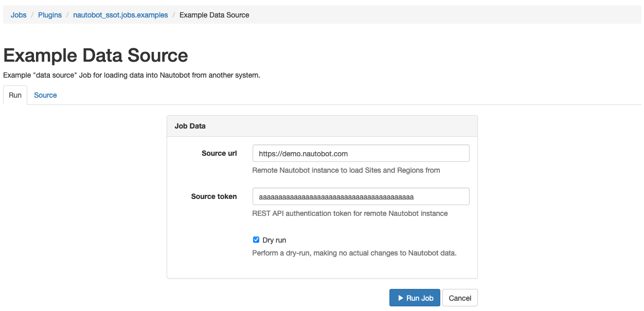Select the Run tab
Image resolution: width=644 pixels, height=311 pixels.
point(15,95)
